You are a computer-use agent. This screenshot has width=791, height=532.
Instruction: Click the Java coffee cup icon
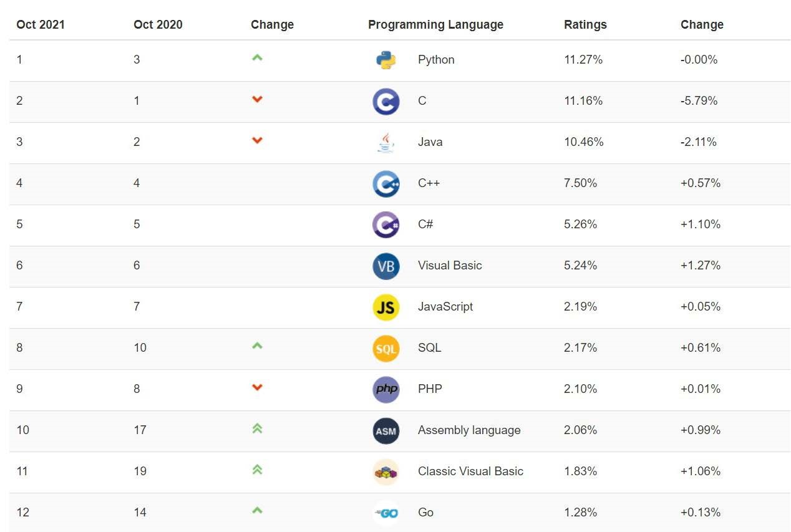coord(386,142)
